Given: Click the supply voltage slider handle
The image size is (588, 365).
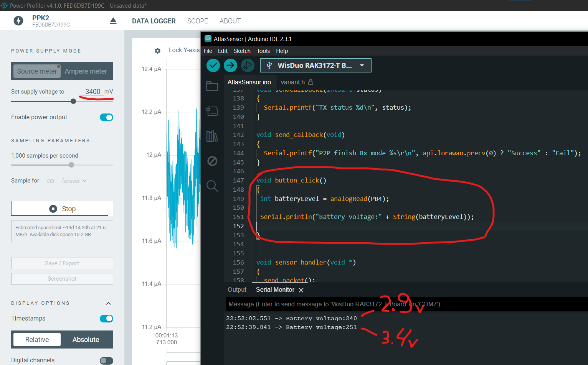Looking at the screenshot, I should pos(73,101).
